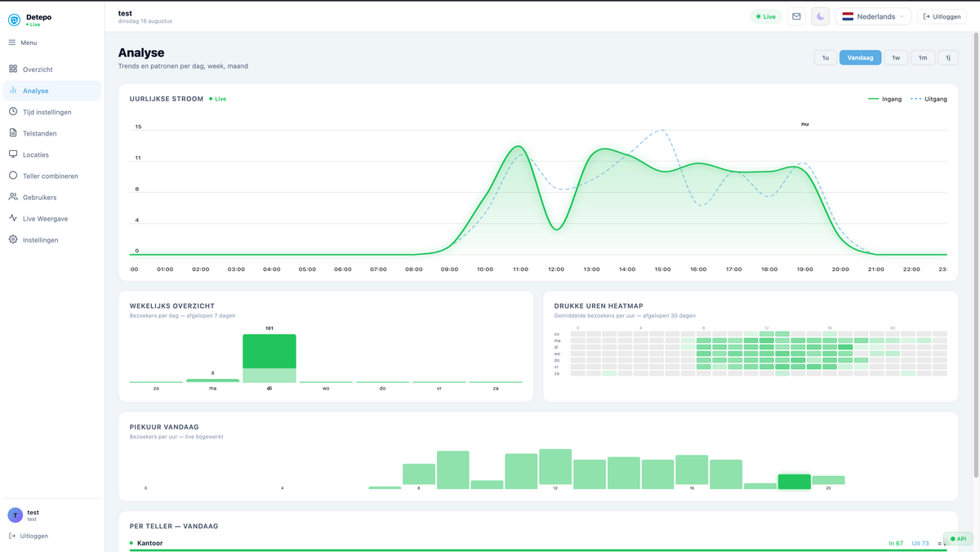Click the Overzicht grid icon

click(13, 69)
